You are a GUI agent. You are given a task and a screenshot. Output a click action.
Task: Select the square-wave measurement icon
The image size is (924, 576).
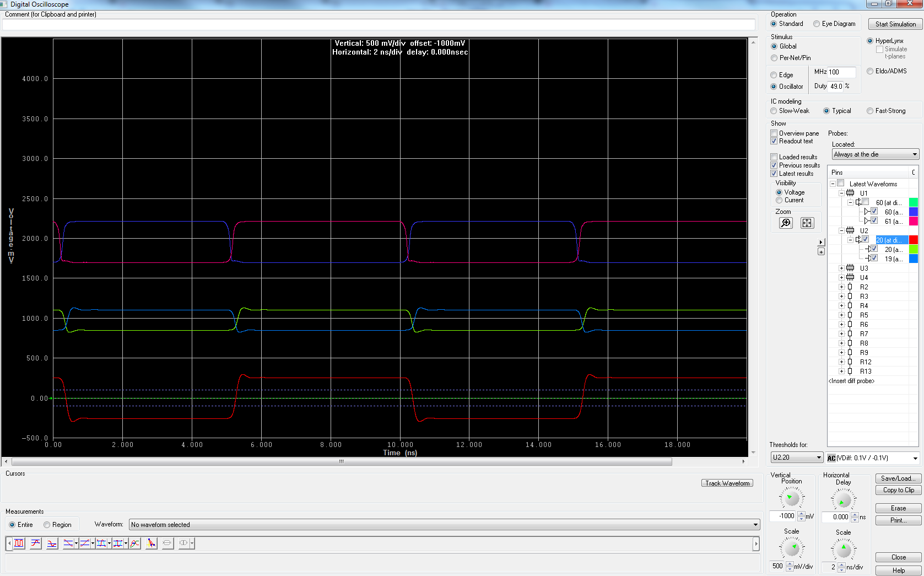(19, 543)
